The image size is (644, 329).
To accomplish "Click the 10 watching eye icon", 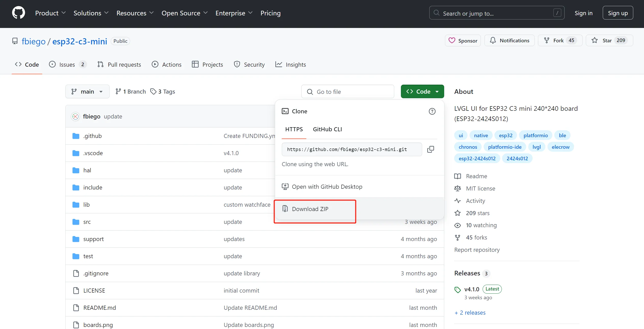I will pyautogui.click(x=458, y=225).
